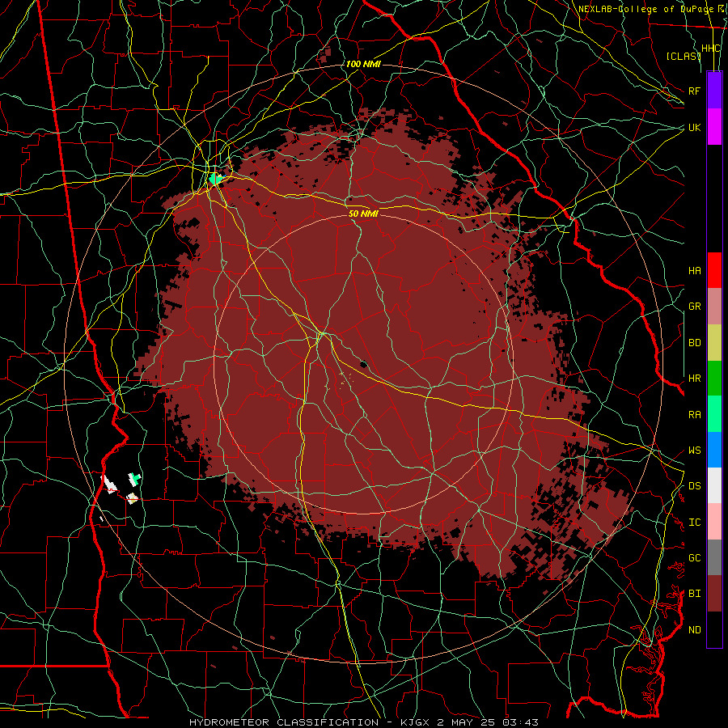Click the ND legend label
Screen dimensions: 728x728
click(694, 630)
